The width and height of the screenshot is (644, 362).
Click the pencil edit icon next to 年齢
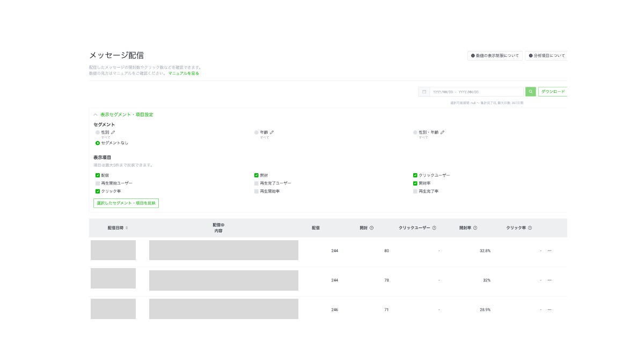click(272, 132)
